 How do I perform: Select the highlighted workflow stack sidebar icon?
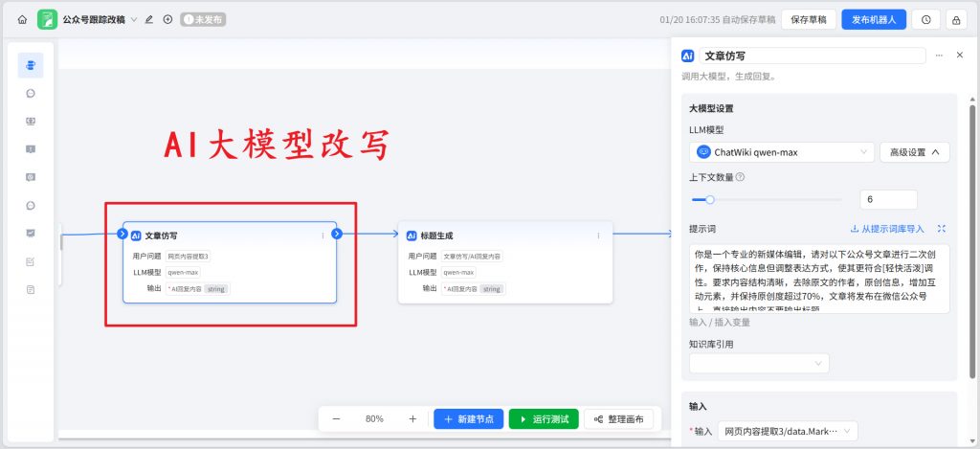pos(31,65)
